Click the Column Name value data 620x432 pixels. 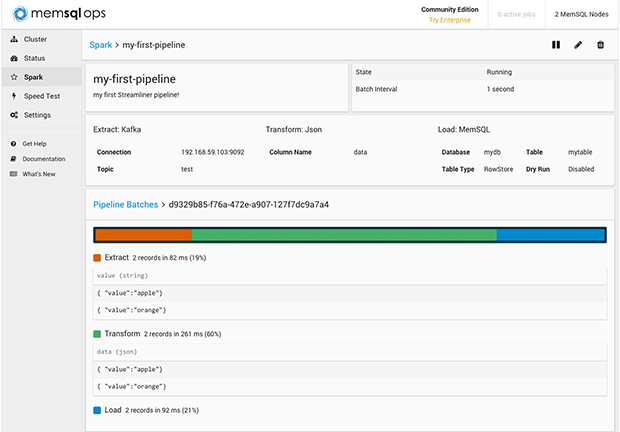(360, 152)
